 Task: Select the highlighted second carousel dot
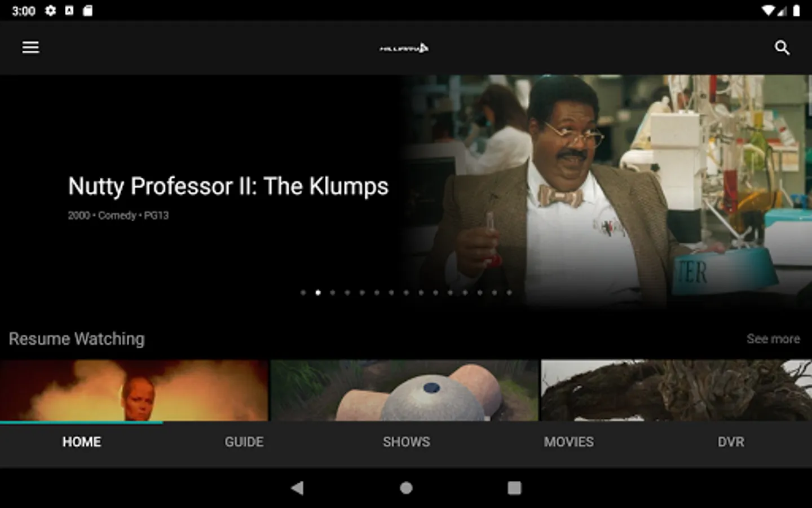(318, 292)
